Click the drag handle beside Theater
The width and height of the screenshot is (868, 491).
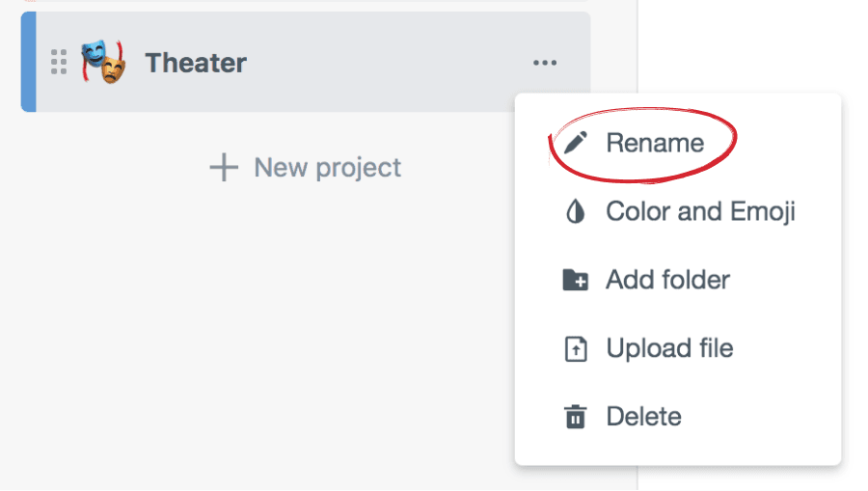coord(59,63)
